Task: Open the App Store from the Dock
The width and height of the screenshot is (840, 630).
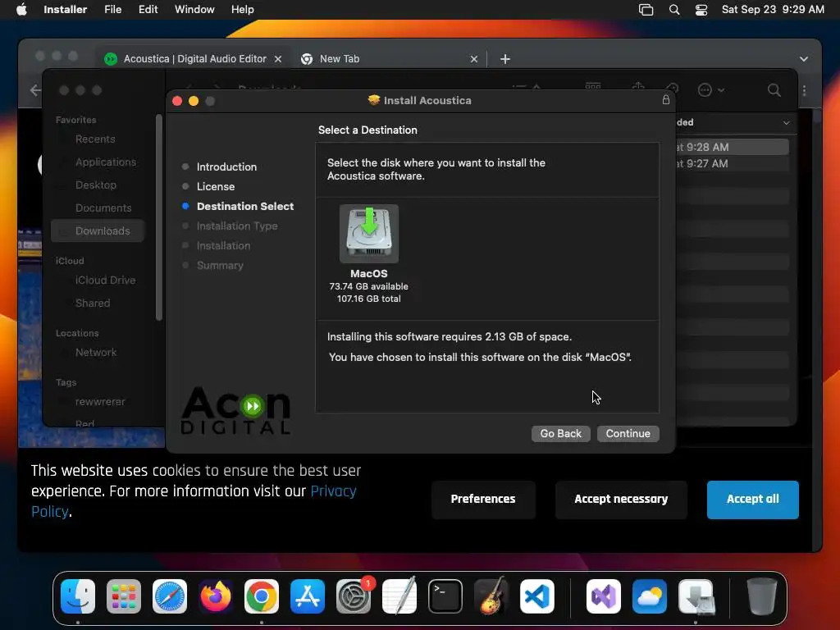Action: pyautogui.click(x=308, y=596)
